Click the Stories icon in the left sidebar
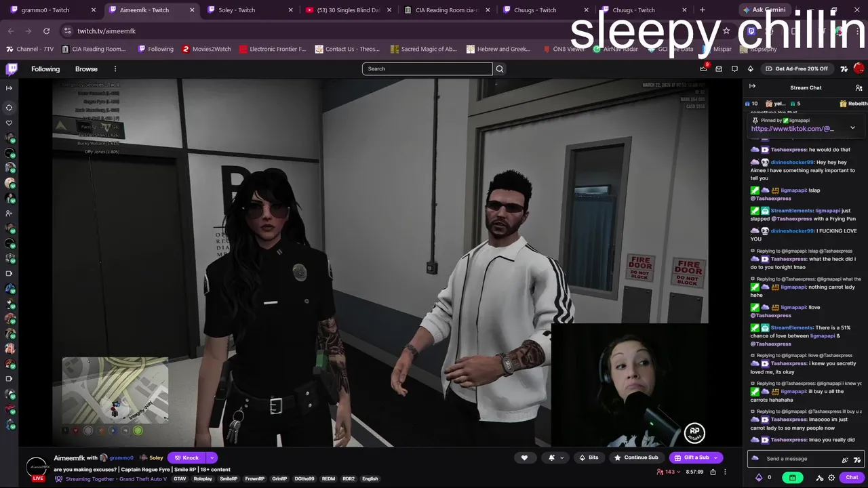 tap(9, 108)
